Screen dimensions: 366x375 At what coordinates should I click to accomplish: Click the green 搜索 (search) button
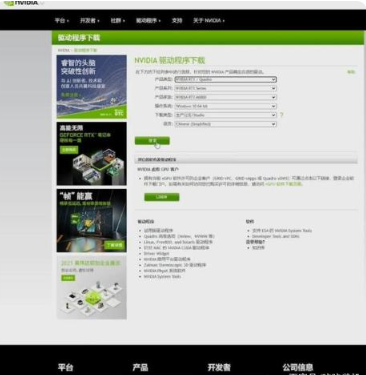tap(152, 141)
